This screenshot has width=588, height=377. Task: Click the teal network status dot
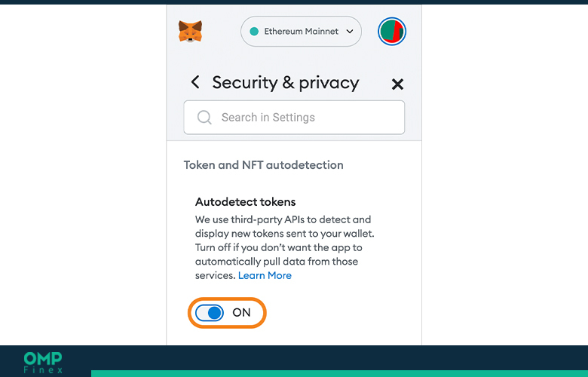254,32
